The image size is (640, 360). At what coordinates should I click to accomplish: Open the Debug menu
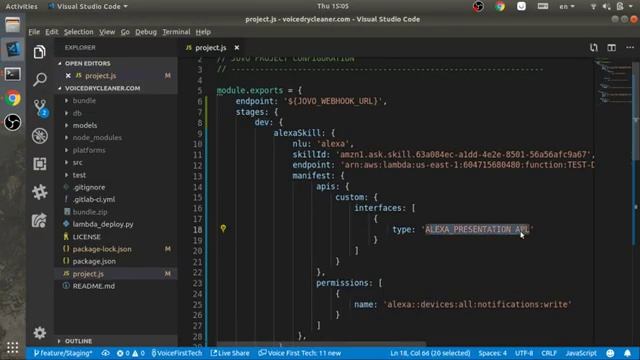[146, 32]
